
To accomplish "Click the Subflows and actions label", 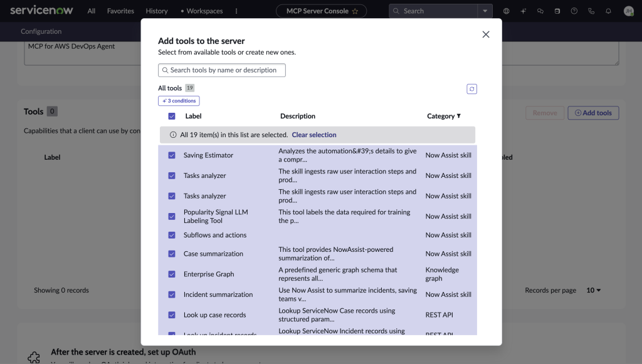I will [215, 235].
